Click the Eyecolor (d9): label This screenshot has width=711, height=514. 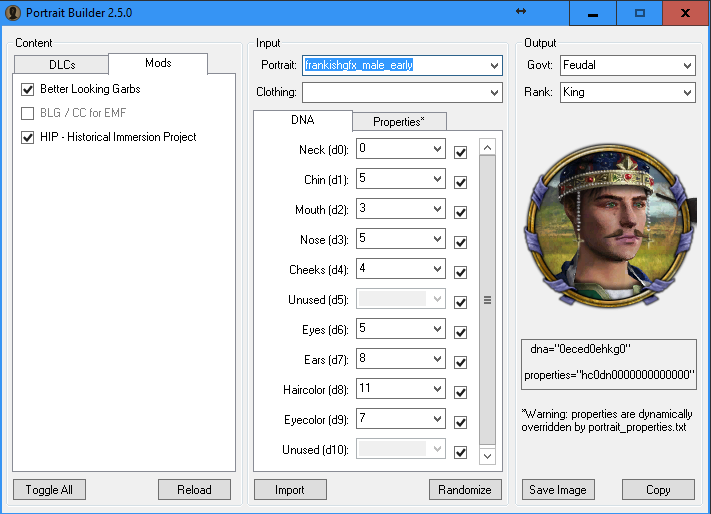coord(316,420)
